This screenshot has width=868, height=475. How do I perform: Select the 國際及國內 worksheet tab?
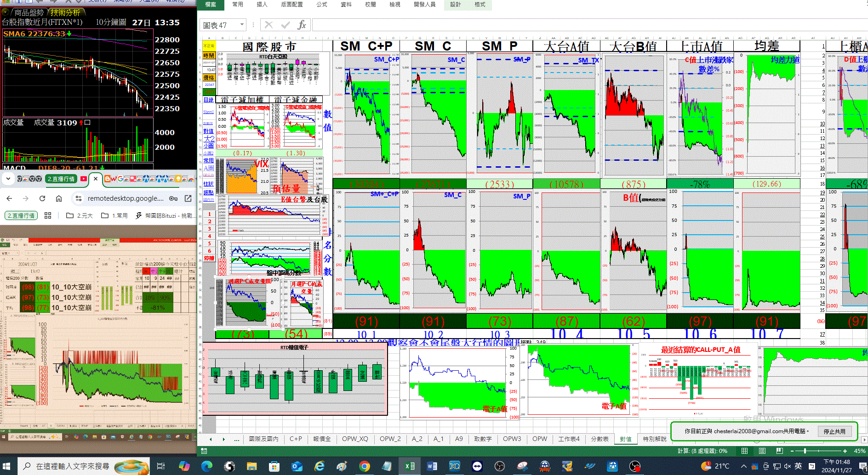[263, 439]
